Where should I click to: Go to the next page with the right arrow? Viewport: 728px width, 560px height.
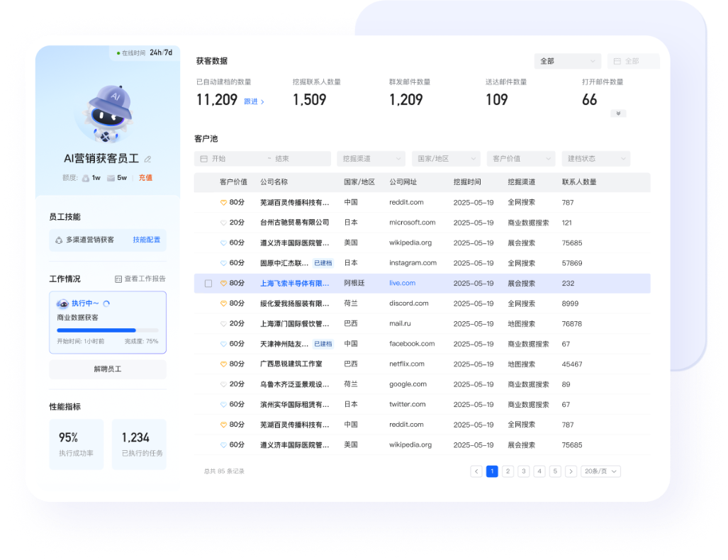[x=571, y=471]
